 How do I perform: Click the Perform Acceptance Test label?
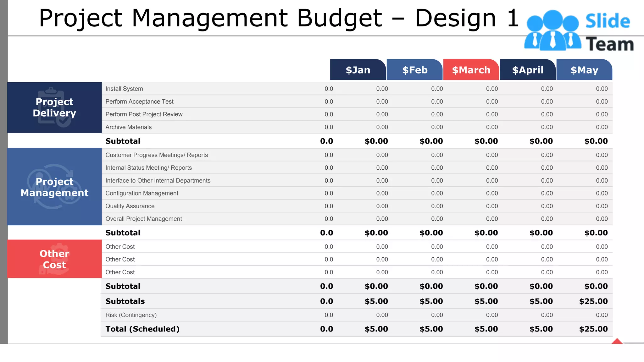click(139, 101)
